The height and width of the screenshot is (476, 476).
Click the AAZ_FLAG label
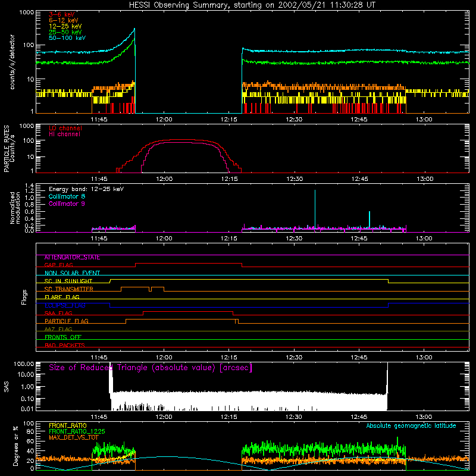click(58, 330)
